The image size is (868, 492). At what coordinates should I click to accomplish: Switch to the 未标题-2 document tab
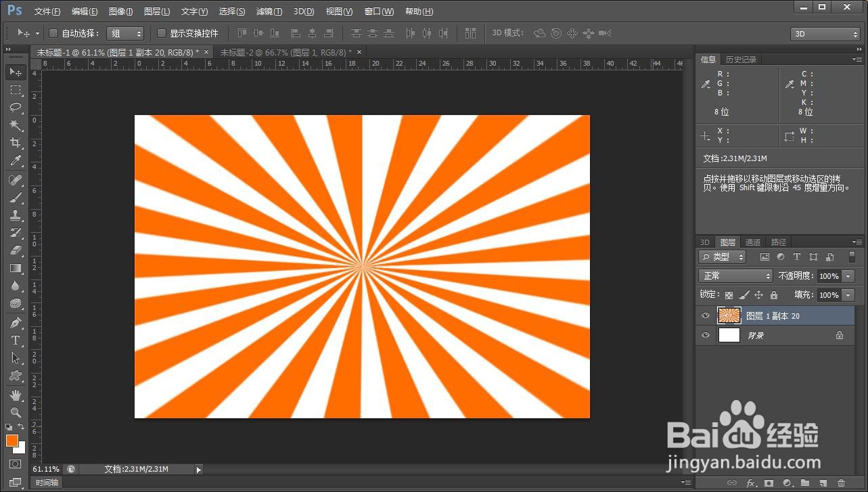tap(286, 52)
